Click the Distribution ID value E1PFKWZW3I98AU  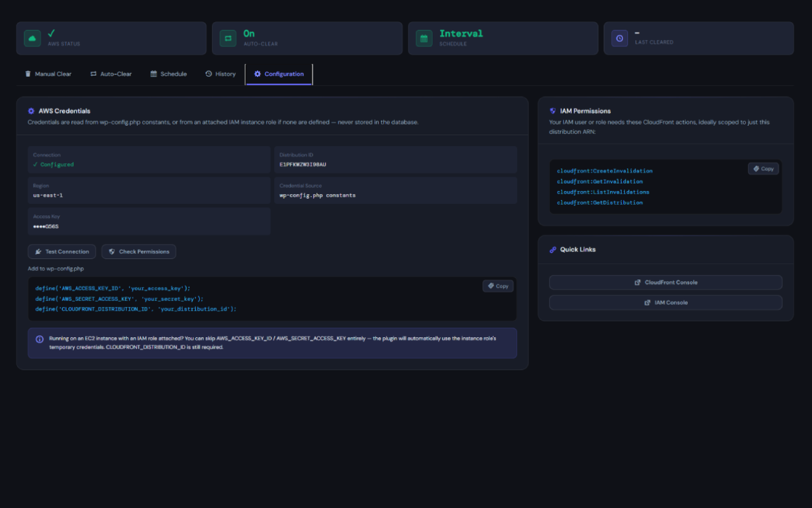303,164
